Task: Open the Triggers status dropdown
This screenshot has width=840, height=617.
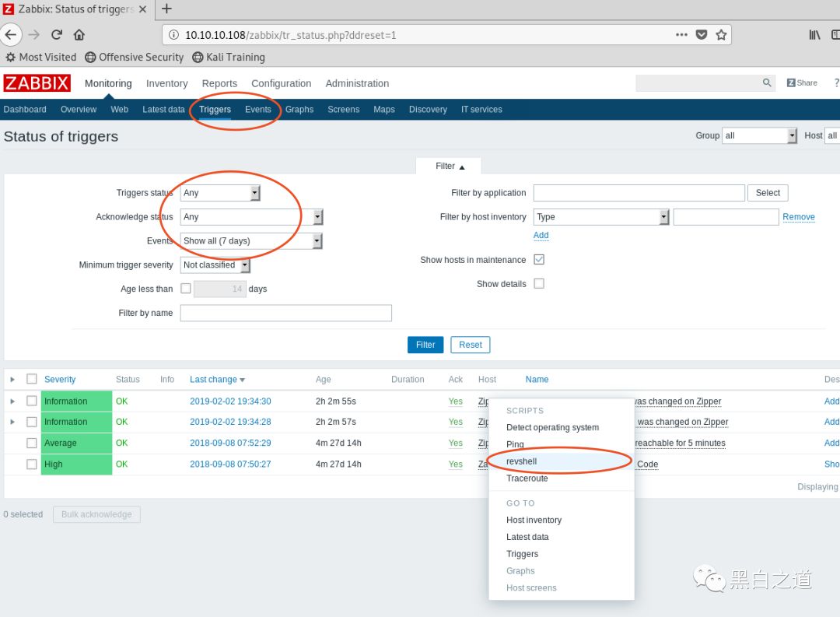Action: pos(220,193)
